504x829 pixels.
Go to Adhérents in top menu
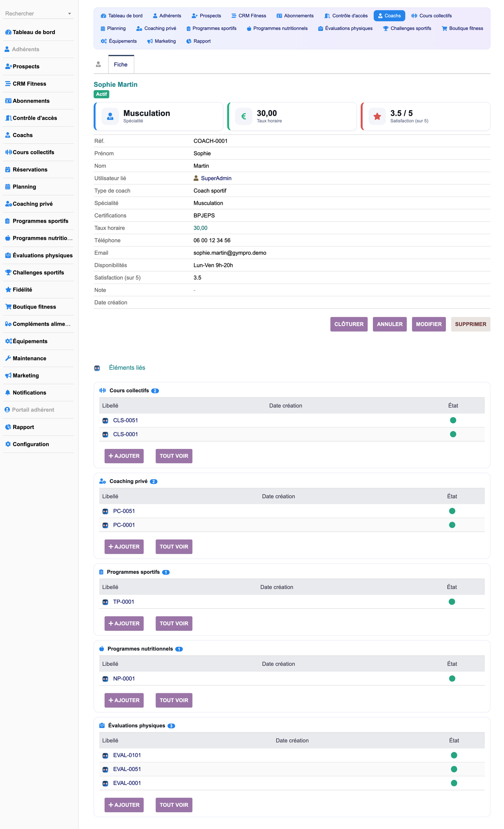[x=167, y=16]
